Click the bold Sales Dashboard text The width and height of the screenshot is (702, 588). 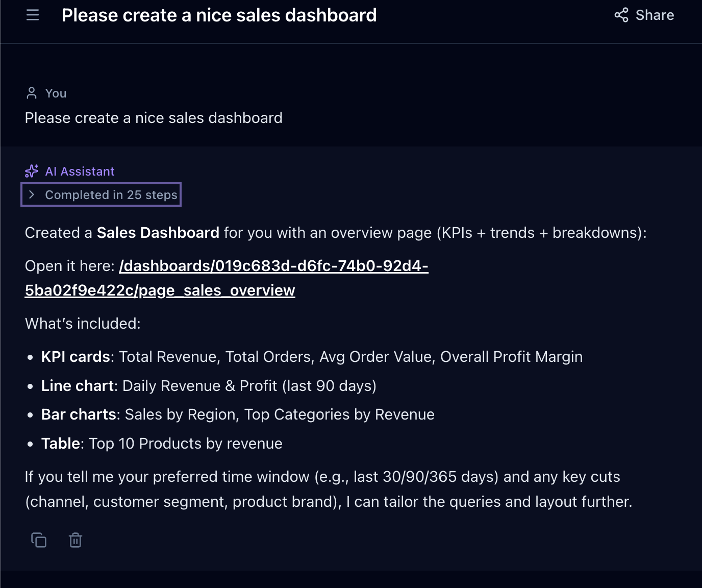158,233
